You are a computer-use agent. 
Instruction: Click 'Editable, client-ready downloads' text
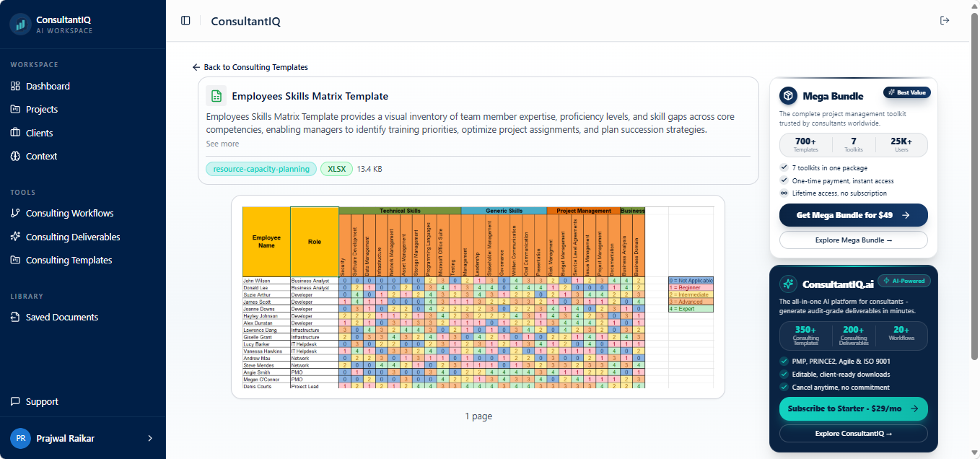coord(841,375)
